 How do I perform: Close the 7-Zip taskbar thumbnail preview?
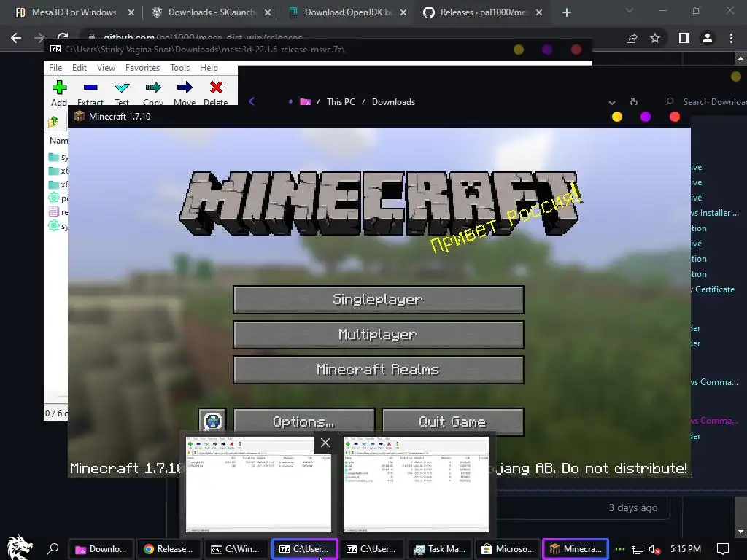[325, 443]
